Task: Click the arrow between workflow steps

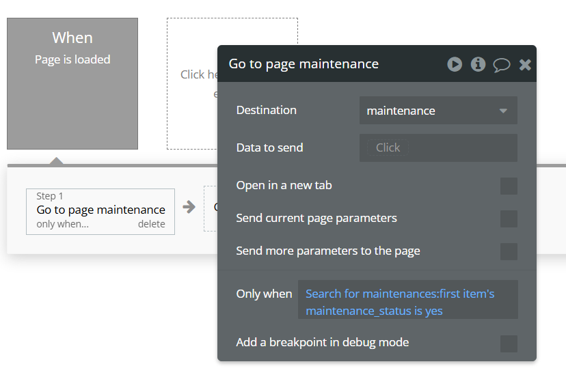Action: [189, 207]
